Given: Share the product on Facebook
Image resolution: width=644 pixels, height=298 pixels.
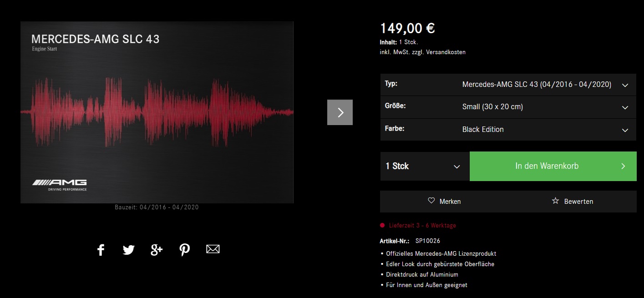Looking at the screenshot, I should tap(101, 249).
